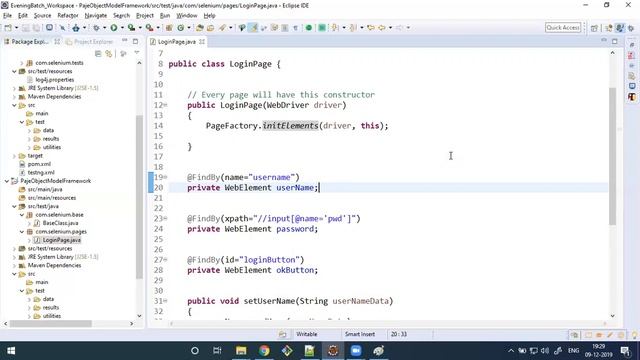Click the Open Type toolbar icon
Viewport: 640px width, 360px height.
[x=200, y=28]
